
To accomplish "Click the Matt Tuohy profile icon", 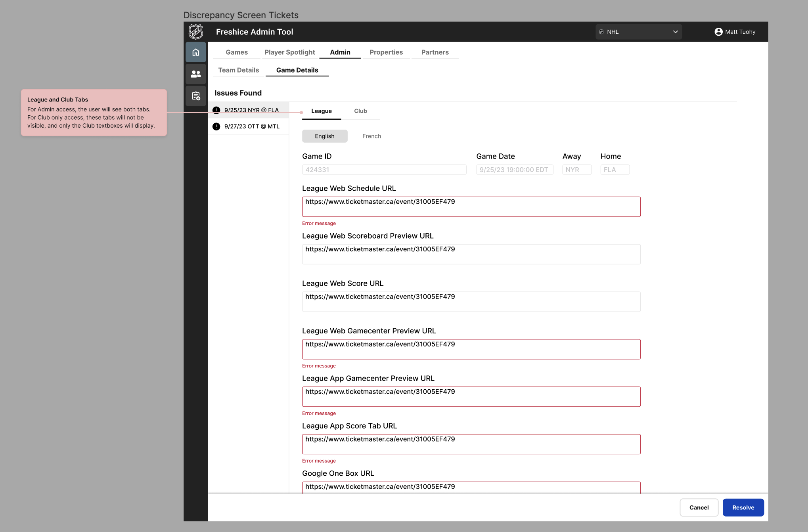I will pyautogui.click(x=718, y=32).
